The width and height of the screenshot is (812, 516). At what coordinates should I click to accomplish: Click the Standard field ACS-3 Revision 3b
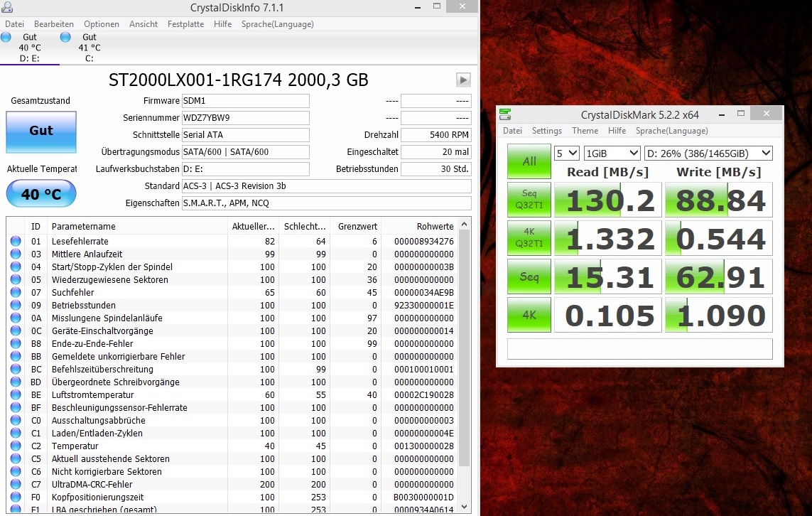coord(326,186)
